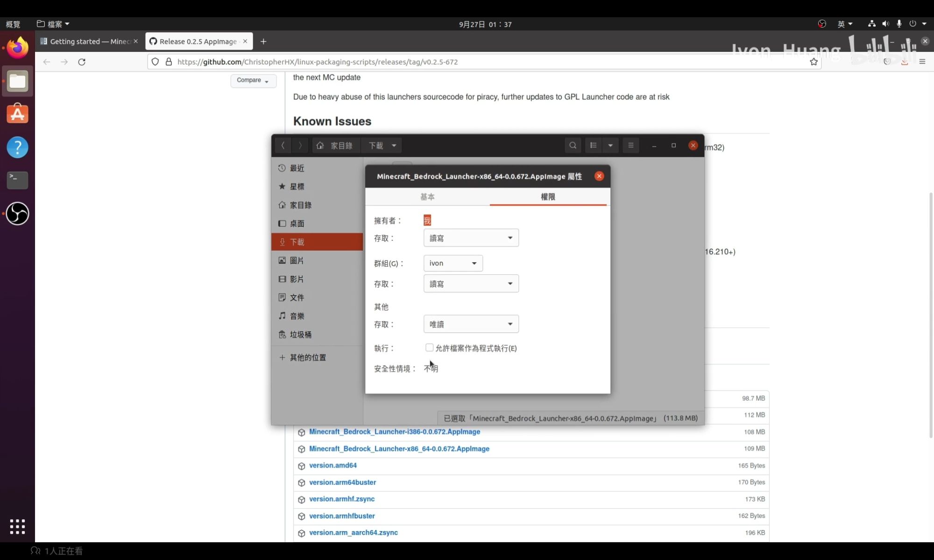Click 家目錄 path button in Files
934x560 pixels.
coord(335,146)
